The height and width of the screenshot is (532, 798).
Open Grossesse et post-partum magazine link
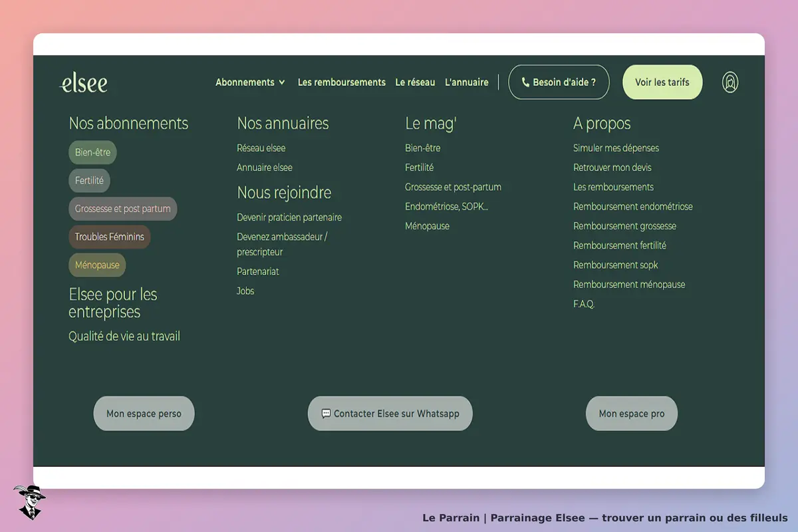click(x=453, y=187)
